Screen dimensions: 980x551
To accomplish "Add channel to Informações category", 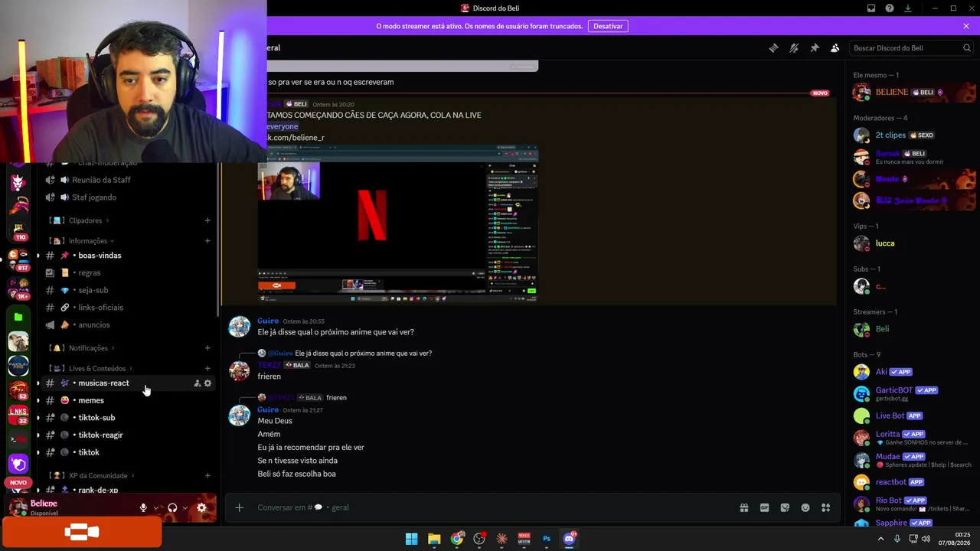I will pyautogui.click(x=207, y=241).
